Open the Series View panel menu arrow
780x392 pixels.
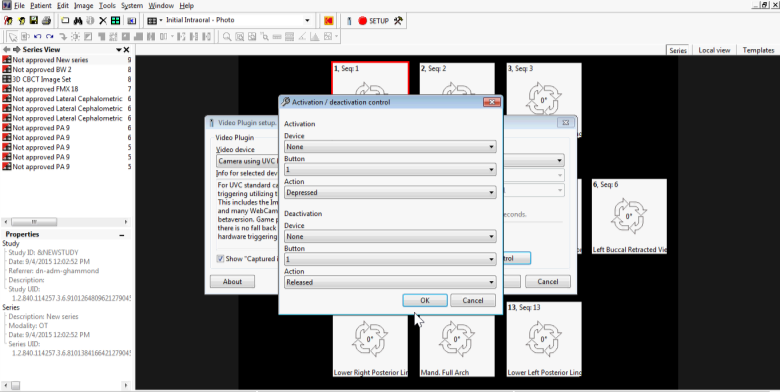coord(118,49)
